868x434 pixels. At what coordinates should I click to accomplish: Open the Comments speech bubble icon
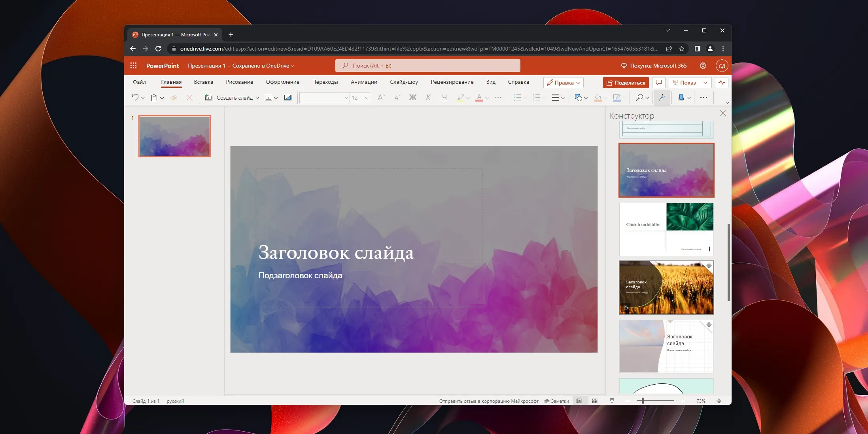click(x=659, y=82)
